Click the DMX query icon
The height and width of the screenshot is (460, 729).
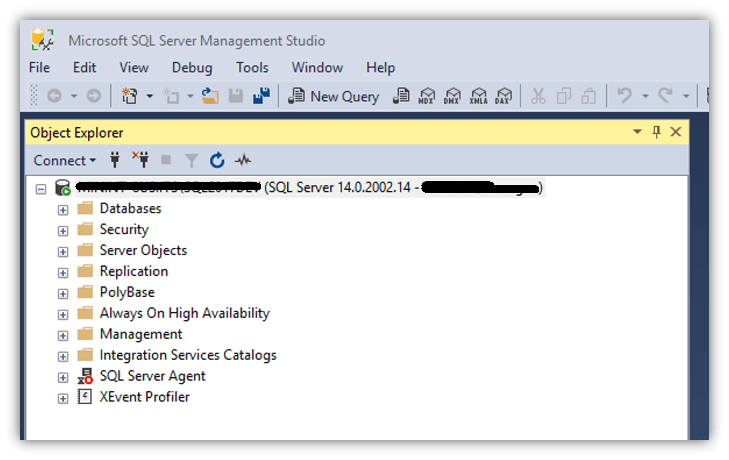coord(452,96)
